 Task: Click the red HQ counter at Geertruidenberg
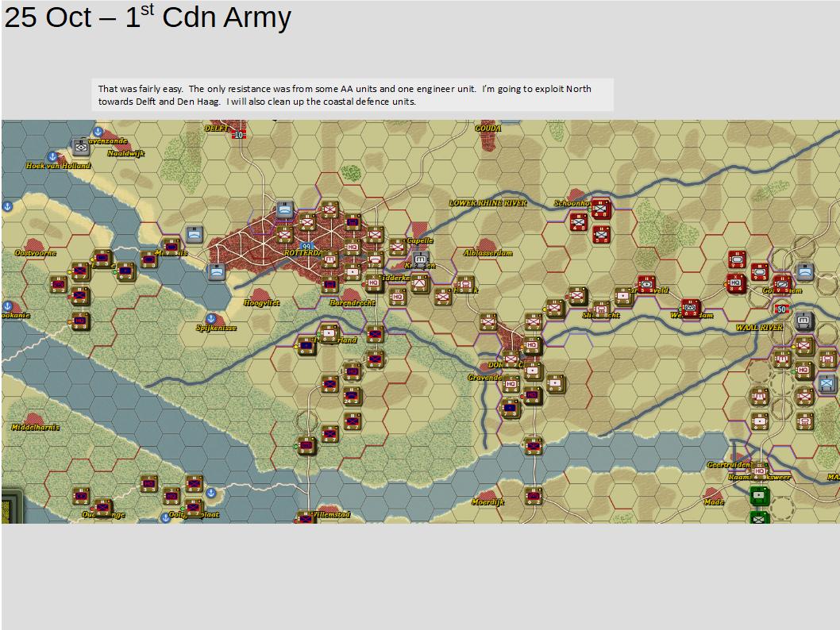coord(760,472)
